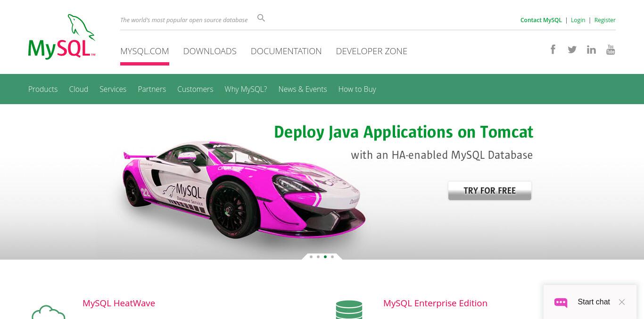Open the MySQL Facebook page icon
This screenshot has height=319, width=644.
[x=553, y=49]
